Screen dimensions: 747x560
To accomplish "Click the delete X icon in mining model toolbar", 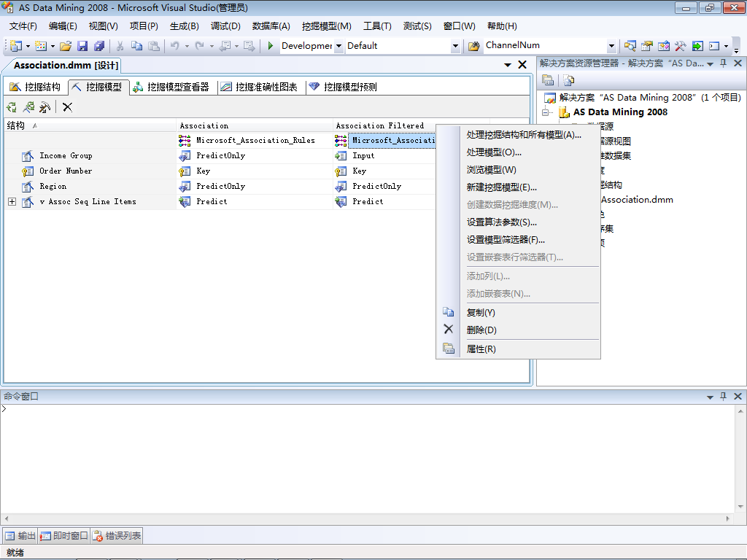I will click(x=68, y=107).
